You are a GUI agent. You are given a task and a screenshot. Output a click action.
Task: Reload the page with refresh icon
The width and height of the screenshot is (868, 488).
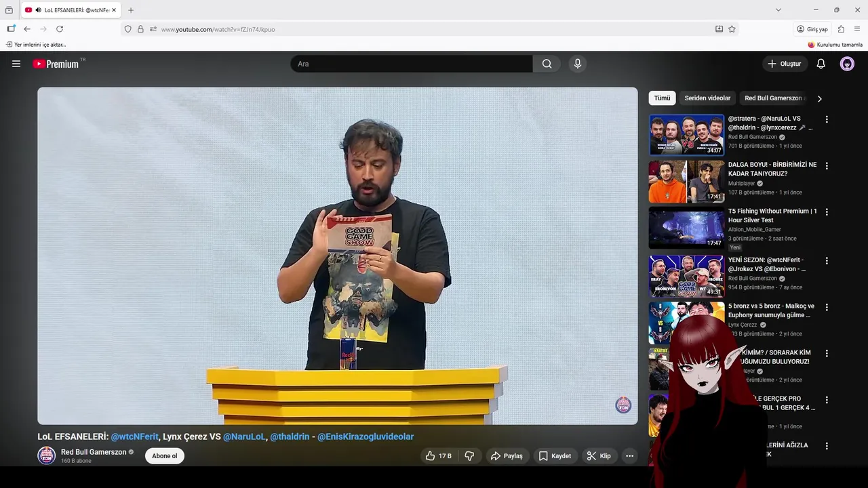(x=60, y=29)
